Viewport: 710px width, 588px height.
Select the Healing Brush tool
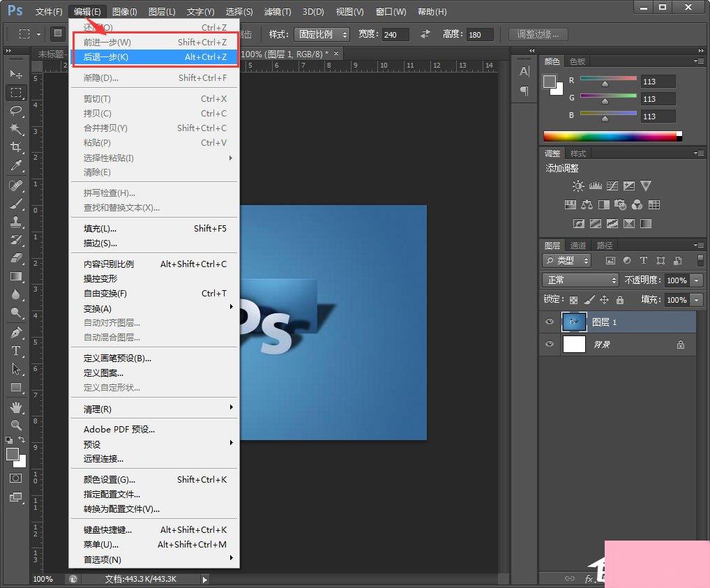pos(16,186)
